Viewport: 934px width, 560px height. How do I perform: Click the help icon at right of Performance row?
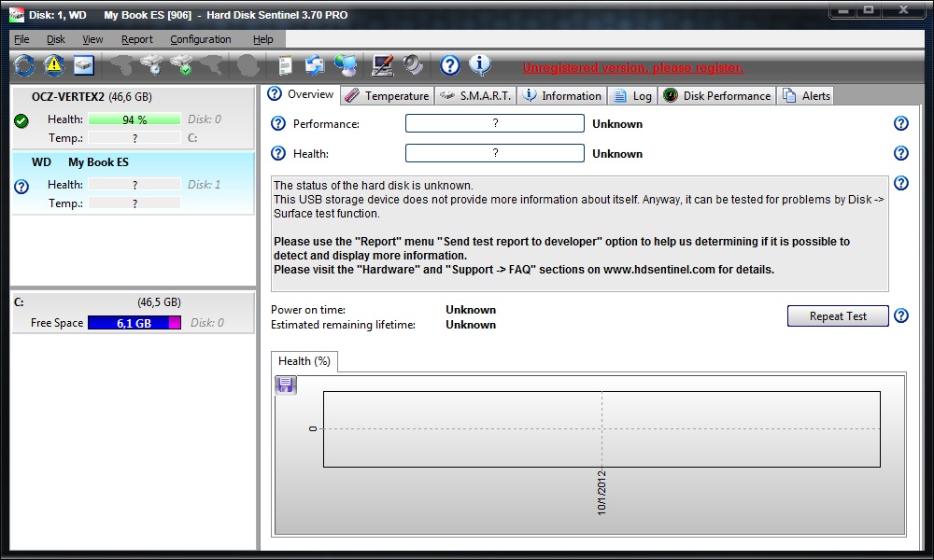[x=901, y=123]
